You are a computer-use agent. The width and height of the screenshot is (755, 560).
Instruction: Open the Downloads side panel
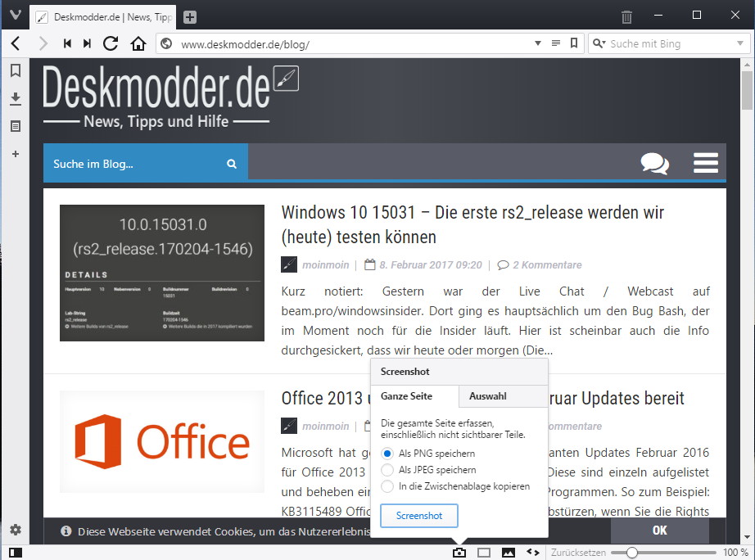coord(16,99)
